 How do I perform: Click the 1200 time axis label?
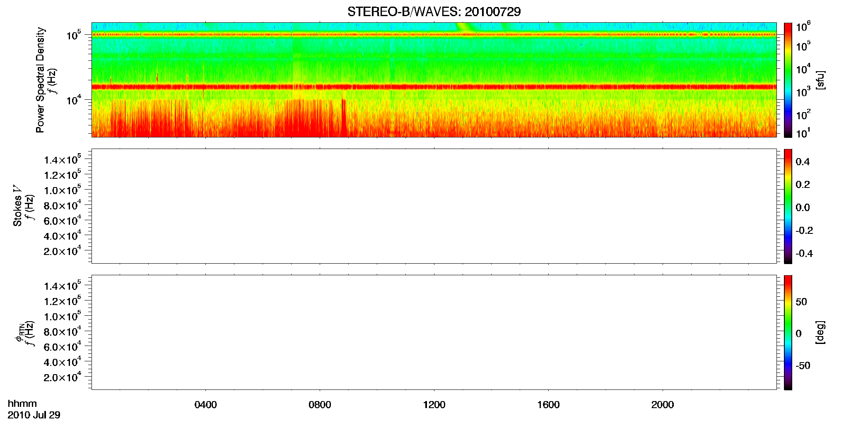[434, 405]
